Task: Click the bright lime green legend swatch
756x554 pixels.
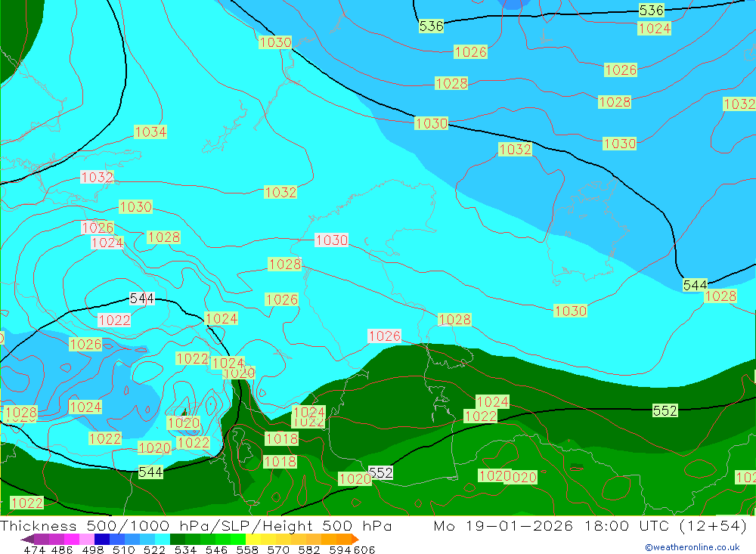Action: (x=238, y=539)
